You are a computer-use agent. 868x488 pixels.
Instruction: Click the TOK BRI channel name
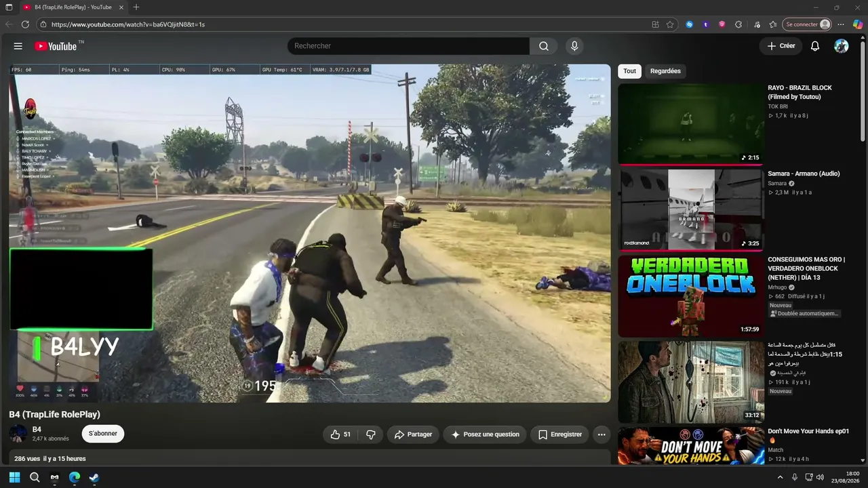[778, 106]
